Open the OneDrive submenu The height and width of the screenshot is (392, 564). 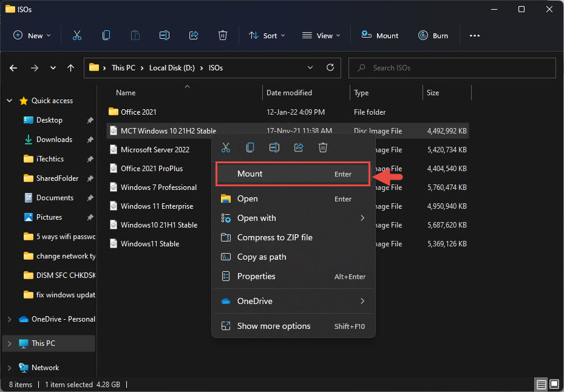click(x=293, y=301)
